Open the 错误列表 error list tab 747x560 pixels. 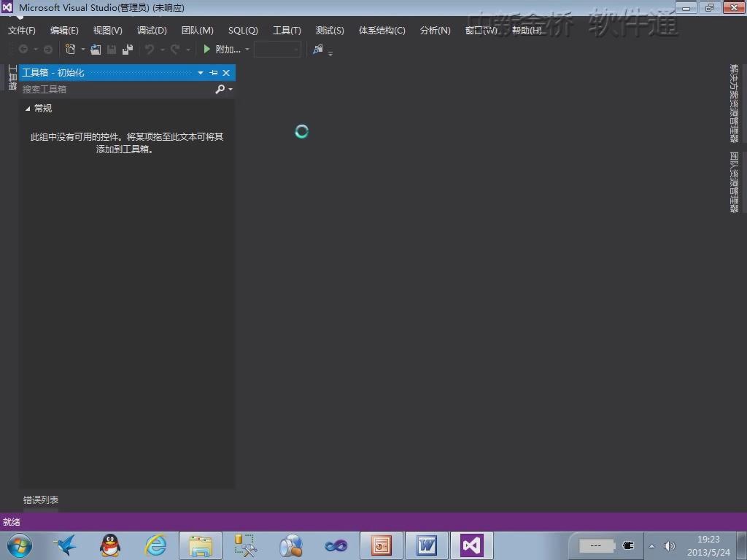(x=41, y=500)
